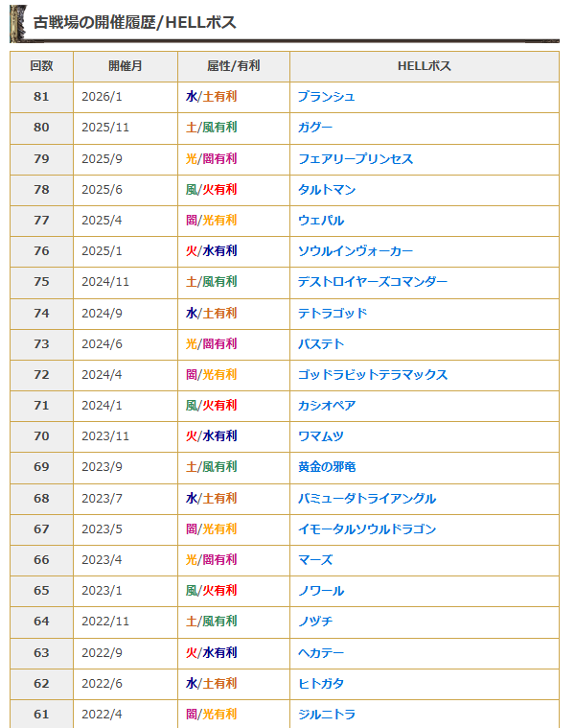Viewport: 575px width, 728px height.
Task: Open the テトラゴッド boss link
Action: 332,314
